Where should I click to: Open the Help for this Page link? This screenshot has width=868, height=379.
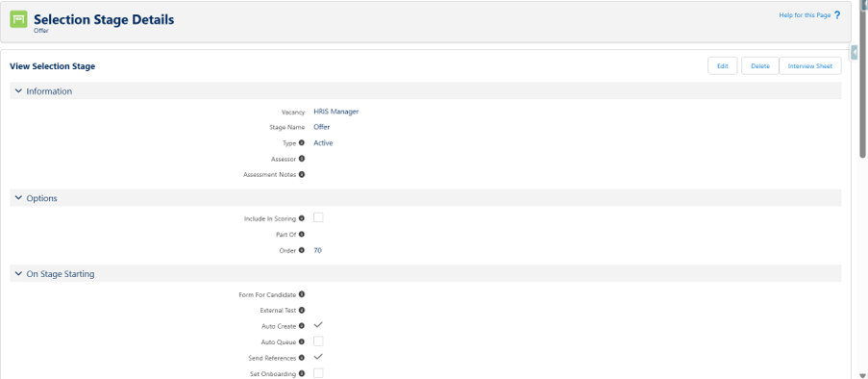pos(805,15)
